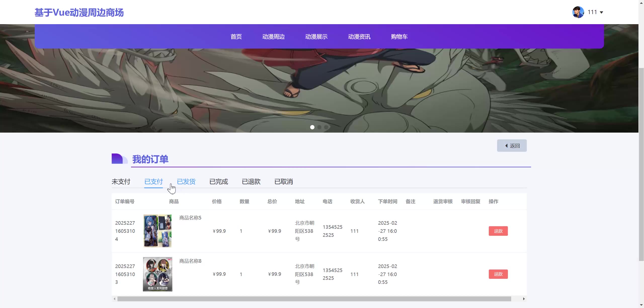Click the site title logo text

coord(79,13)
